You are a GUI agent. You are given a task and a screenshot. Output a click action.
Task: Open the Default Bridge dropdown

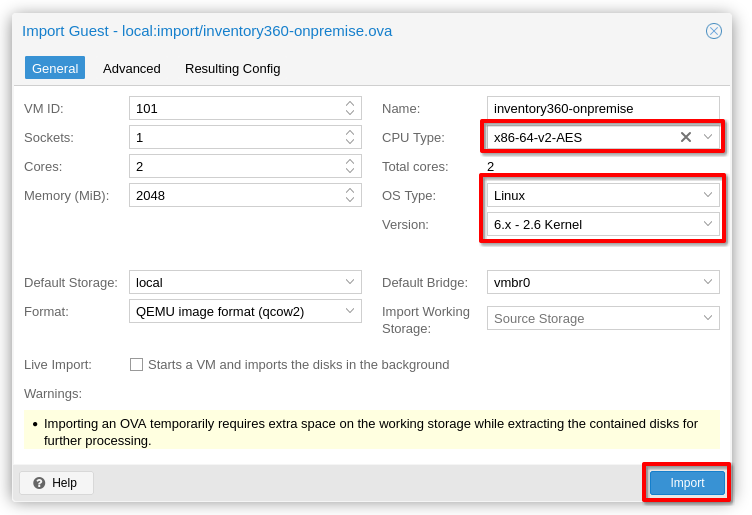click(x=708, y=282)
